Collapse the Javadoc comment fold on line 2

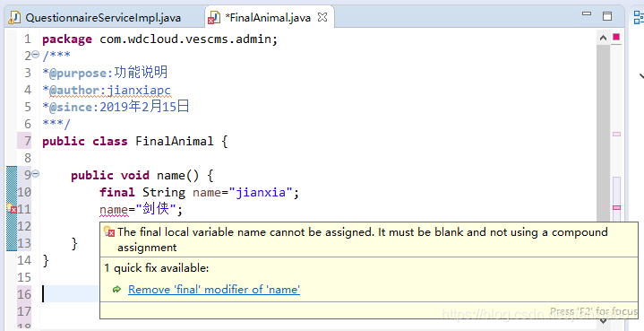pyautogui.click(x=36, y=54)
